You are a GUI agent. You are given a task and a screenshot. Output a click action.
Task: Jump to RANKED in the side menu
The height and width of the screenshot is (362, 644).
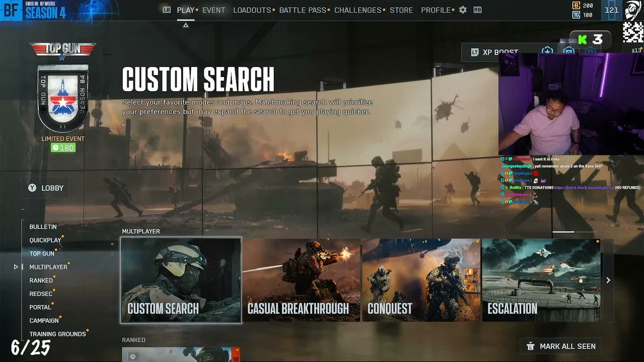pyautogui.click(x=41, y=281)
